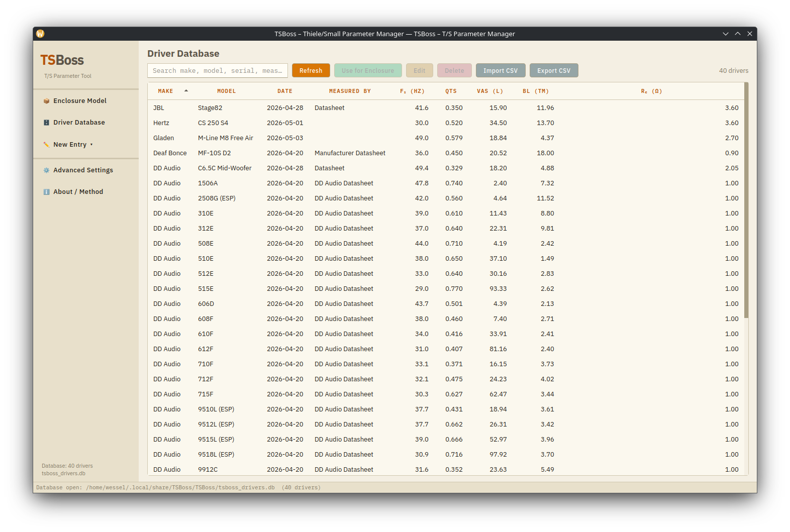The height and width of the screenshot is (532, 790).
Task: Sort by the MEASURED BY column
Action: pyautogui.click(x=350, y=91)
